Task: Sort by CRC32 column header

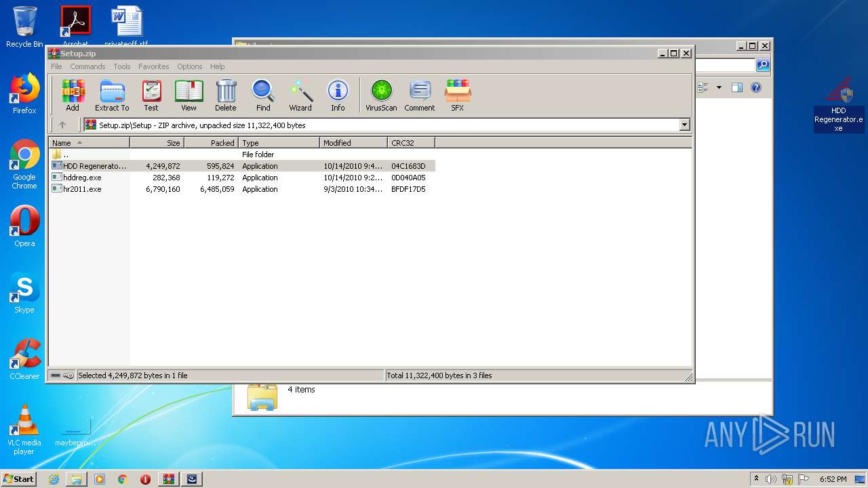Action: pos(411,142)
